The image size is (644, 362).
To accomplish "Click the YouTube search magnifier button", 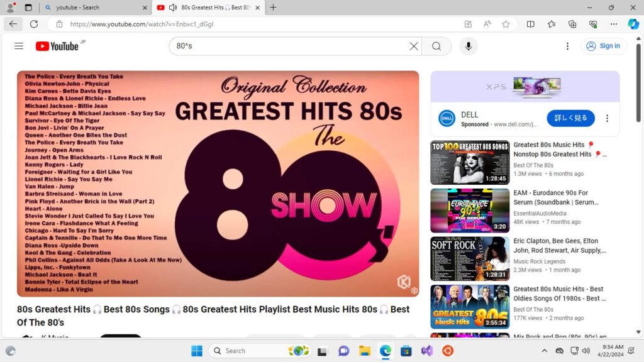I will 436,46.
